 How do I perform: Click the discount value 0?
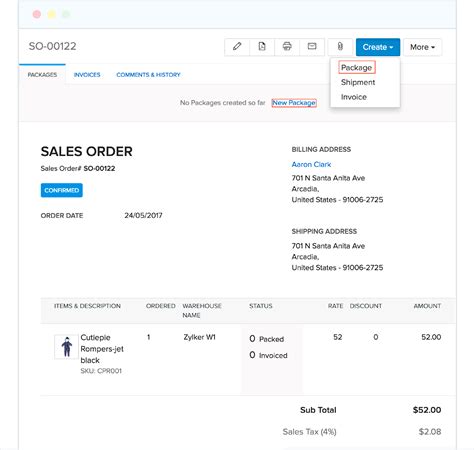(376, 337)
